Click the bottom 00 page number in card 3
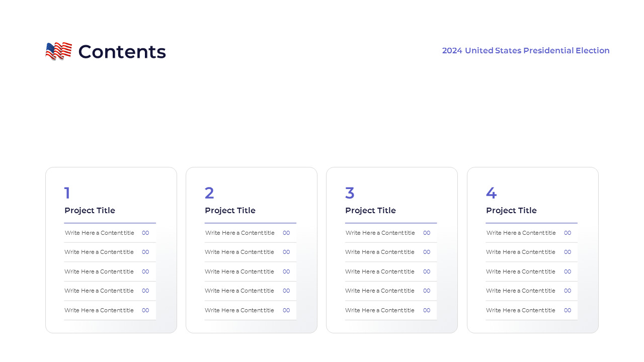644x362 pixels. tap(427, 310)
